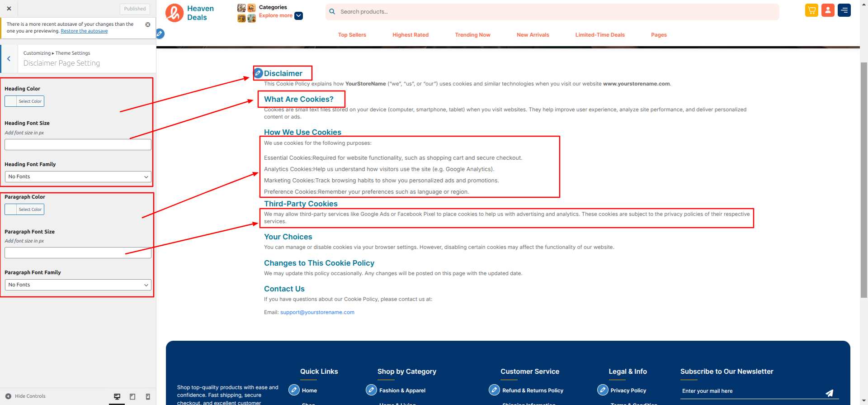Open the Refund & Returns Policy link
This screenshot has width=868, height=405.
tap(533, 391)
